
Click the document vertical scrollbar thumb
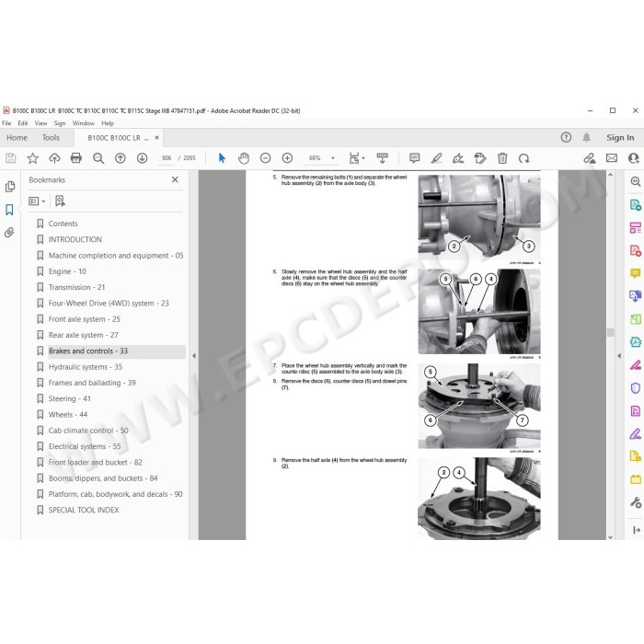pos(610,332)
